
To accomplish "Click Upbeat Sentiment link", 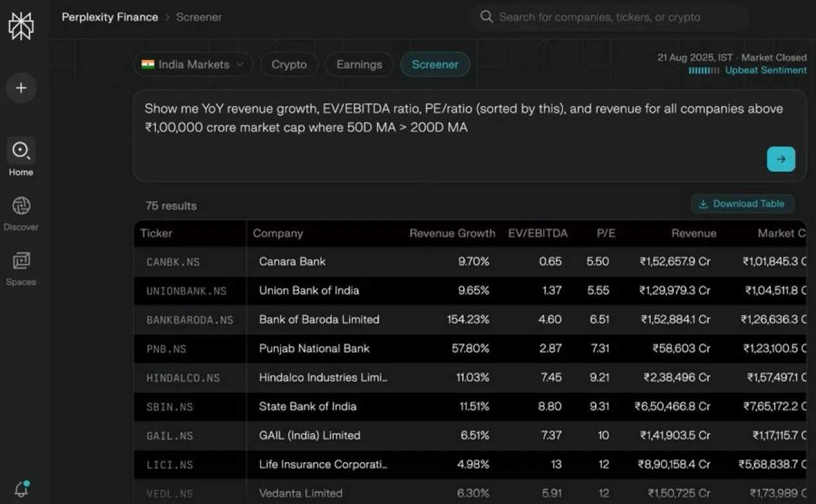I will click(766, 70).
